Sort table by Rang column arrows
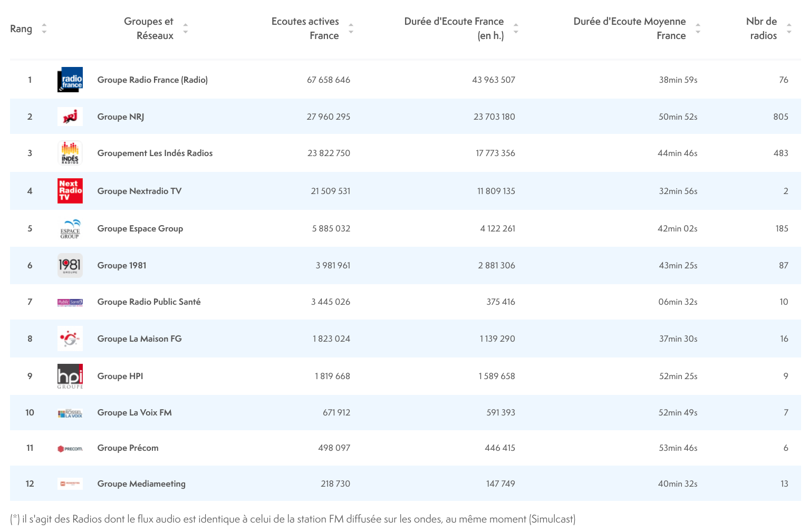The width and height of the screenshot is (809, 532). 44,28
